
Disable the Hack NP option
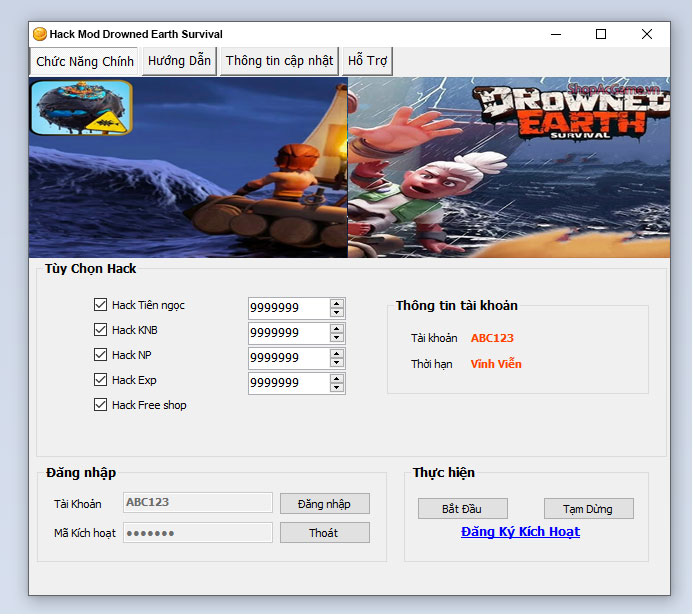coord(100,355)
